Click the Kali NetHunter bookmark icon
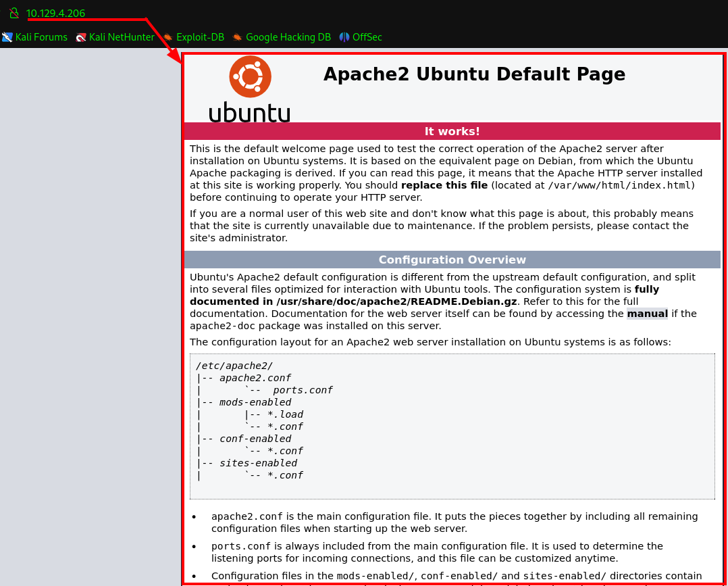This screenshot has height=586, width=728. coord(81,37)
